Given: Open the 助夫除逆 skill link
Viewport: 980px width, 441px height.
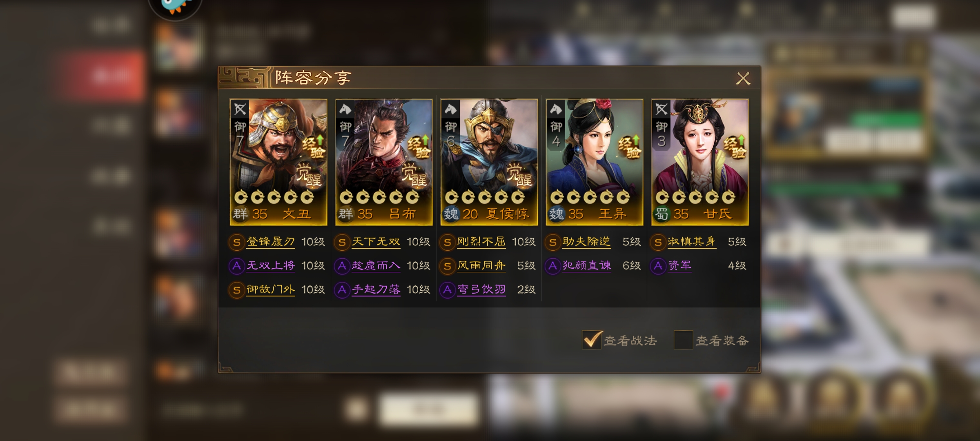Looking at the screenshot, I should pyautogui.click(x=587, y=242).
